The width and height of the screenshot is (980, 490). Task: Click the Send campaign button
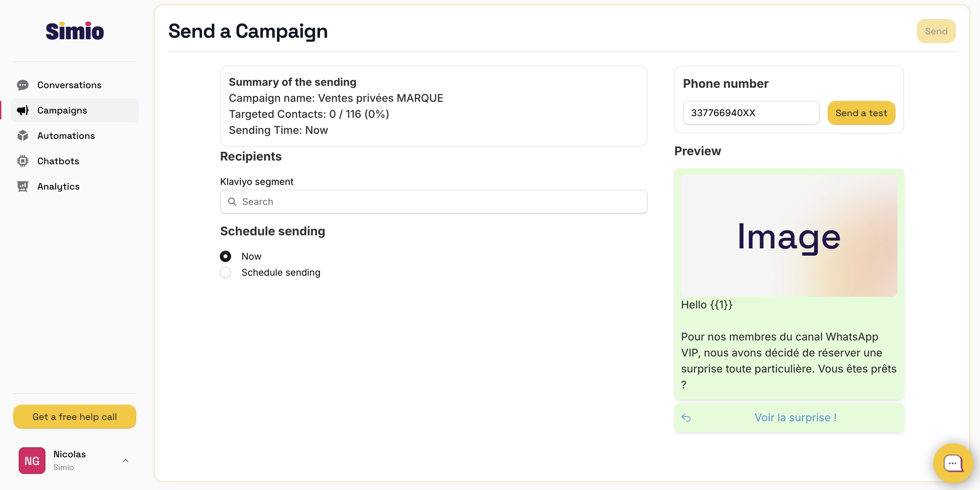(x=936, y=31)
